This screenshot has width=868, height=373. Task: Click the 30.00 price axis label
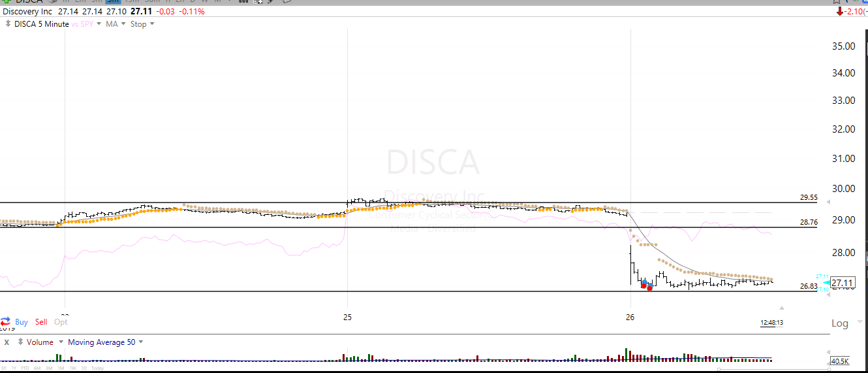click(843, 189)
